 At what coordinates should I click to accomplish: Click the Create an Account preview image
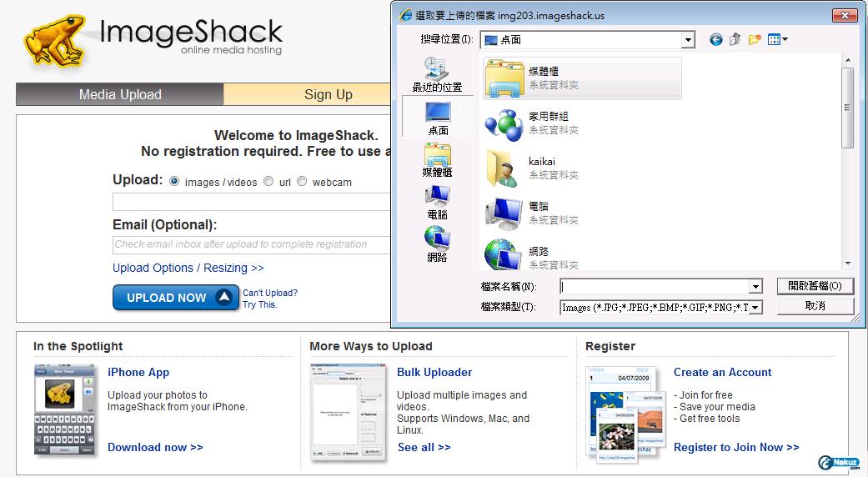(625, 413)
